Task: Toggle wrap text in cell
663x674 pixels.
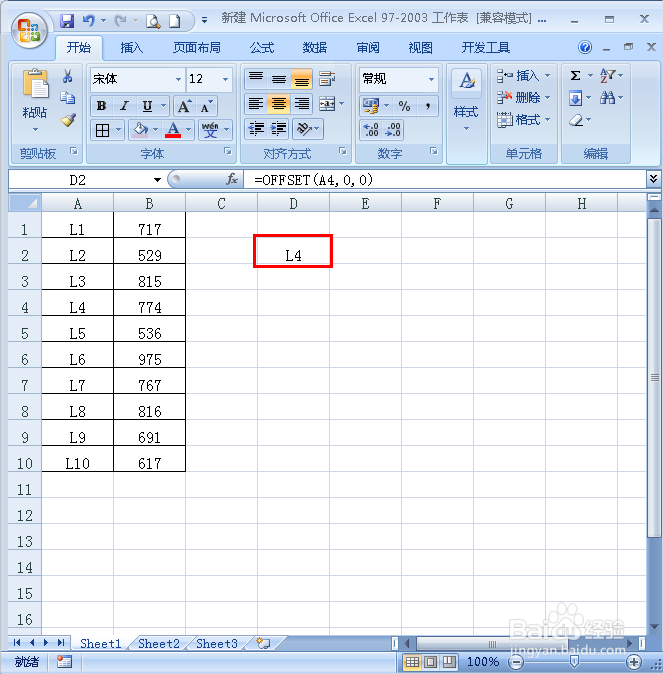Action: point(327,79)
